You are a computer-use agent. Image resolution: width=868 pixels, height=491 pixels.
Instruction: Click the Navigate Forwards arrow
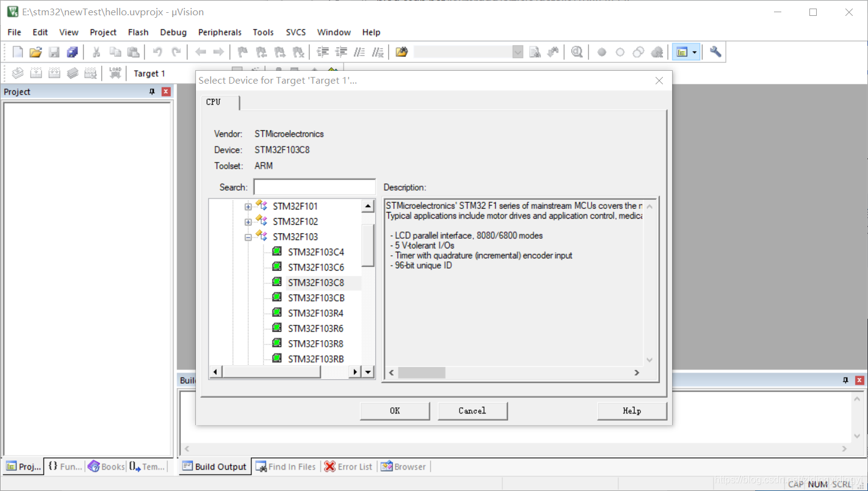click(x=218, y=52)
